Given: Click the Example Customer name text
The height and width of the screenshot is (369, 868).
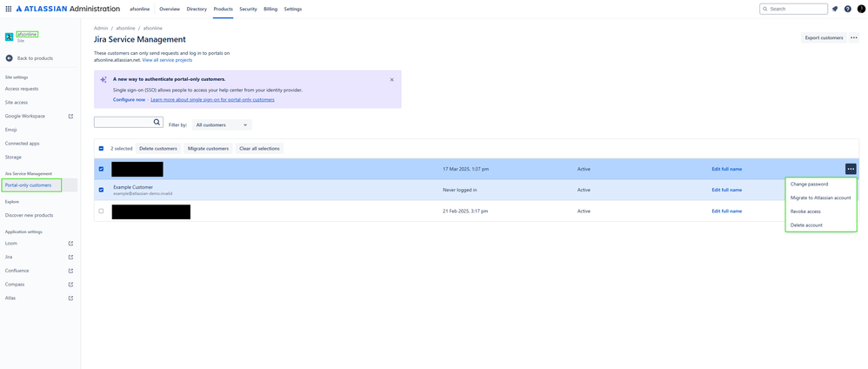Looking at the screenshot, I should tap(133, 187).
